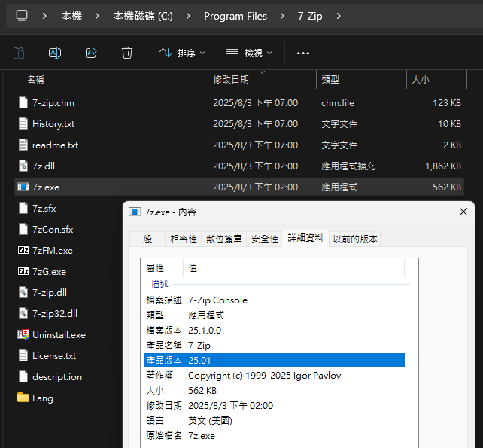
Task: Click the computer icon in the address bar
Action: point(23,16)
